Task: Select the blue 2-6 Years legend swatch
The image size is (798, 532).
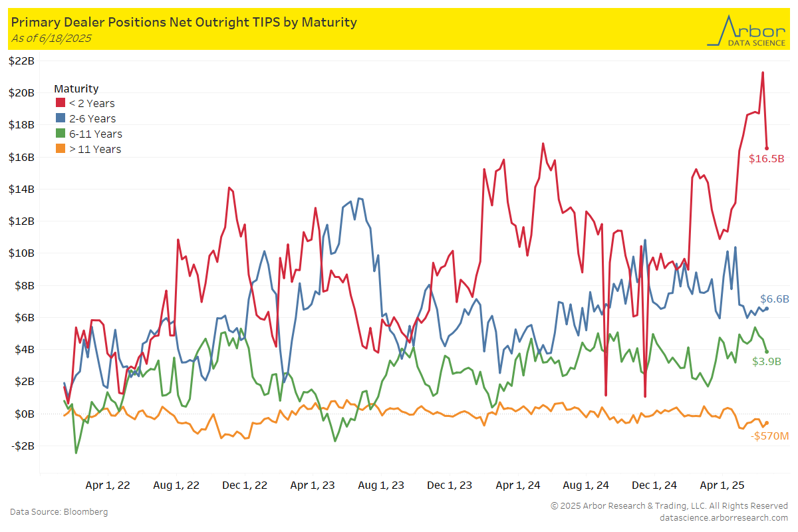Action: [61, 119]
